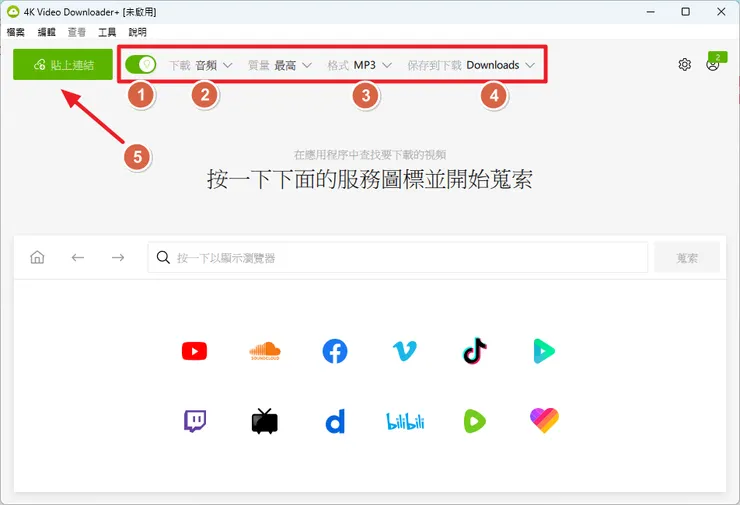The image size is (740, 505).
Task: Open the 工具 menu
Action: pyautogui.click(x=107, y=32)
